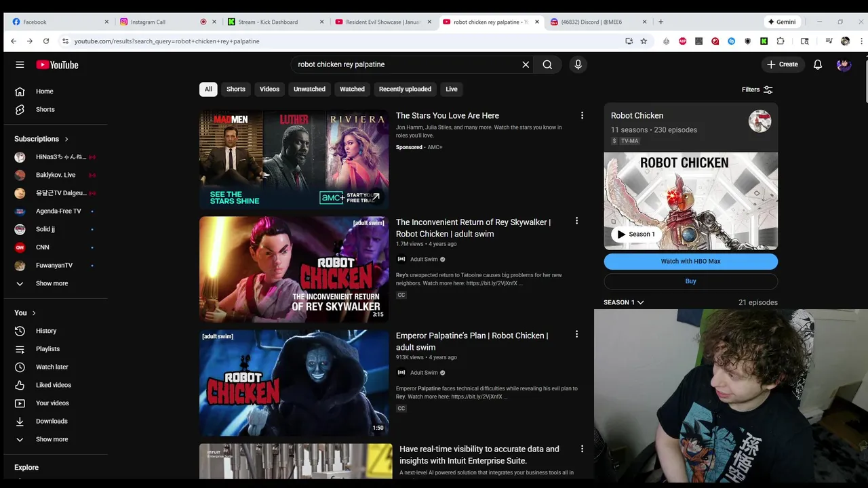Click the Emperor Palpatine video thumbnail
This screenshot has height=488, width=868.
294,382
